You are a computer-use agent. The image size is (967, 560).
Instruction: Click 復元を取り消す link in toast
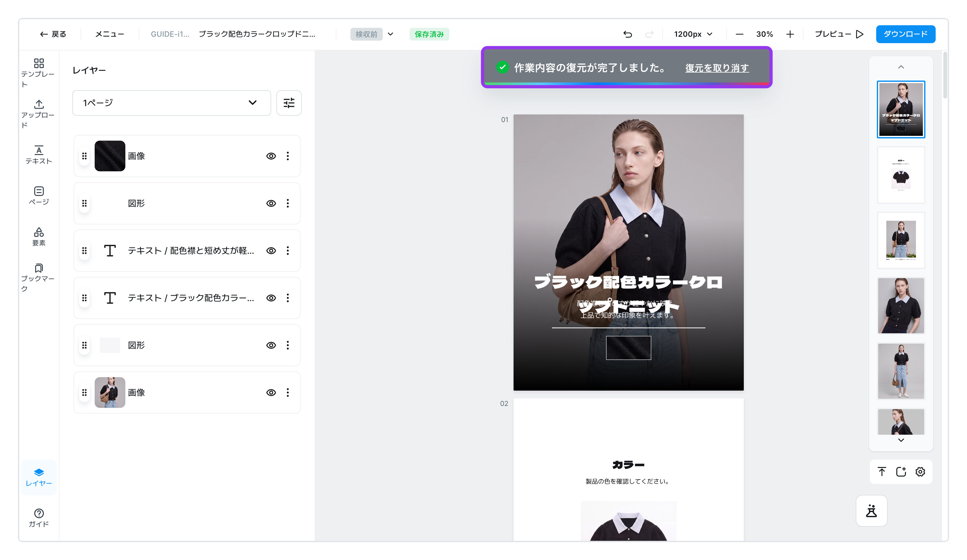click(717, 68)
